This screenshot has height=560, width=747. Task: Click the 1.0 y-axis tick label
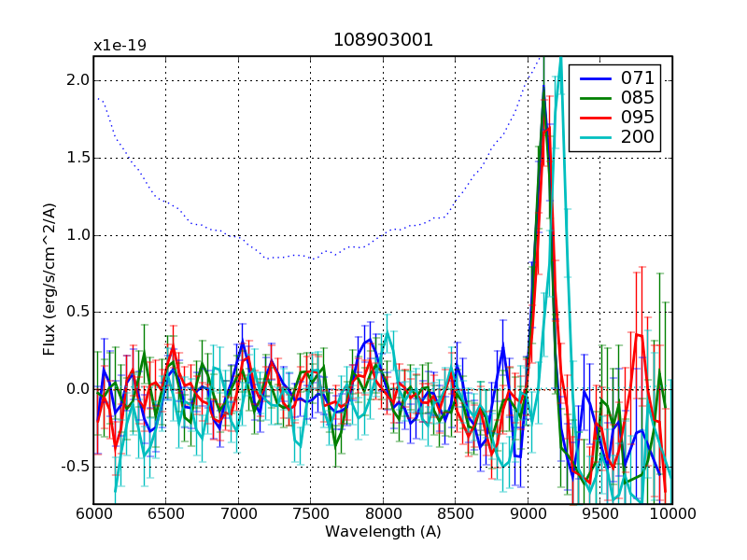point(77,235)
